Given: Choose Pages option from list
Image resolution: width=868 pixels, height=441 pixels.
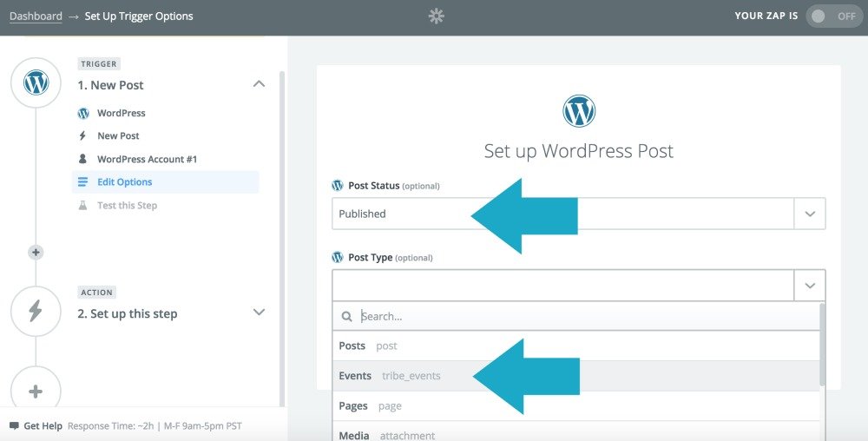Looking at the screenshot, I should click(575, 405).
